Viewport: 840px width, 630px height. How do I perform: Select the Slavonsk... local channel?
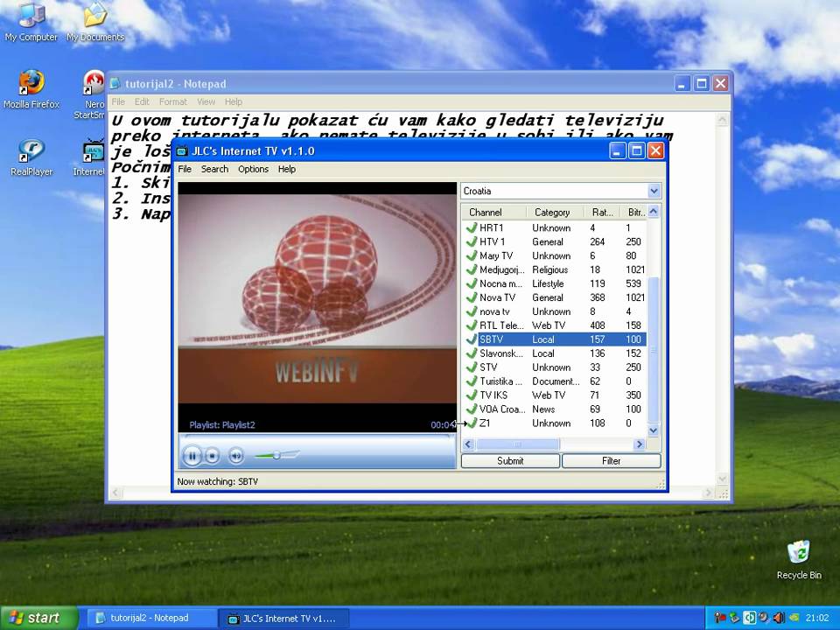(x=555, y=353)
